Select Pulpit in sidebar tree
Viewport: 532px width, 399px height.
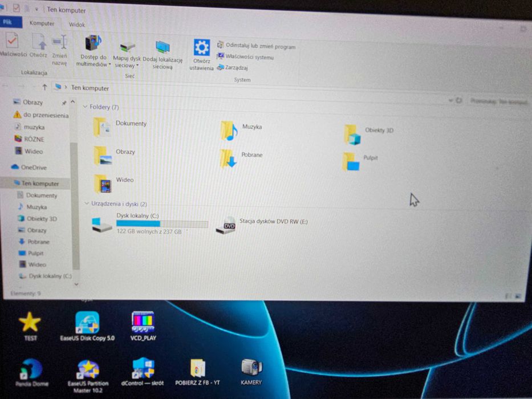(35, 253)
